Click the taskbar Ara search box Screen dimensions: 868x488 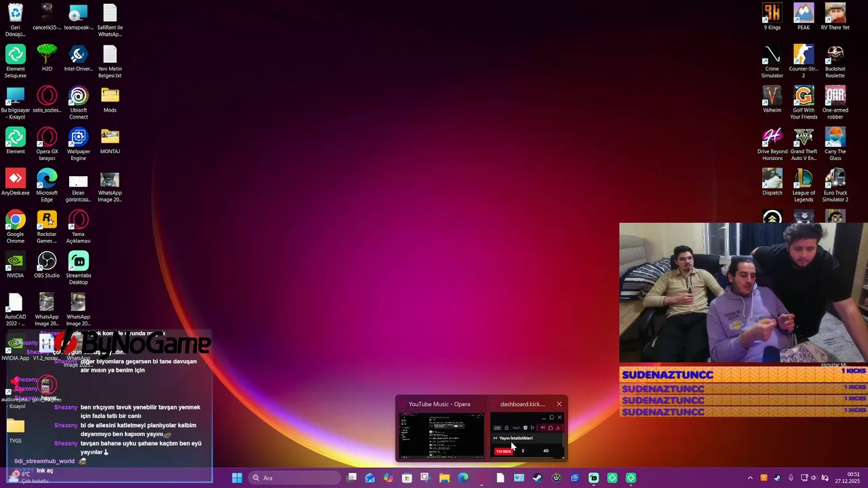(294, 478)
